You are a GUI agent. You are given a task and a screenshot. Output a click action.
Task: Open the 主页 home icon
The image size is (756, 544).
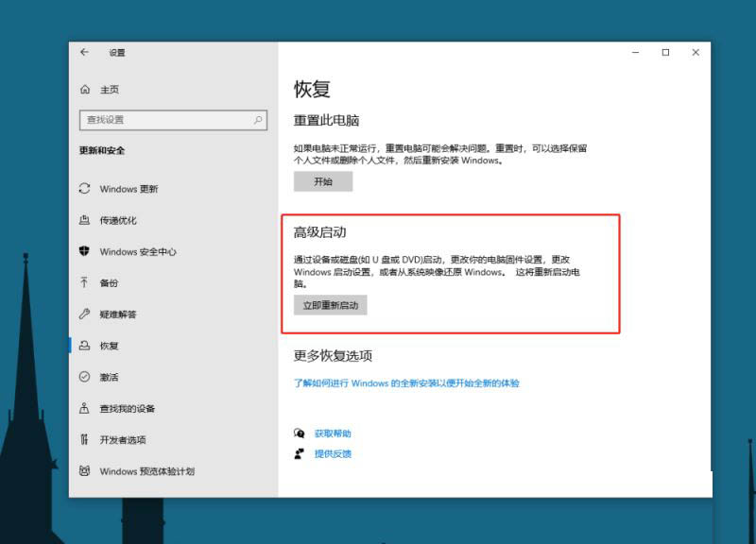pyautogui.click(x=85, y=89)
